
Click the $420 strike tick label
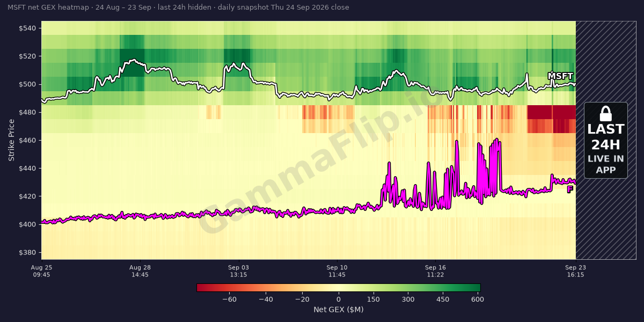click(x=27, y=196)
